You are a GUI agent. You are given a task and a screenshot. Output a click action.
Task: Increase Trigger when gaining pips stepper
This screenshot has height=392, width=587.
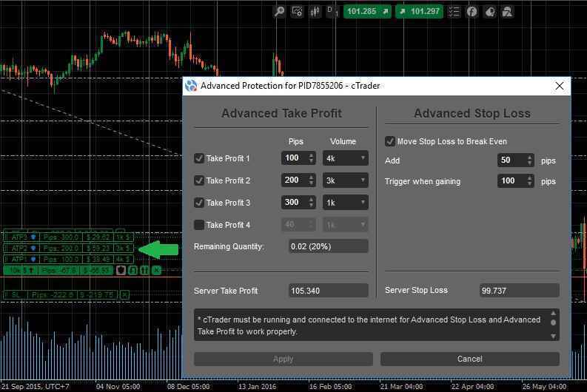[530, 178]
